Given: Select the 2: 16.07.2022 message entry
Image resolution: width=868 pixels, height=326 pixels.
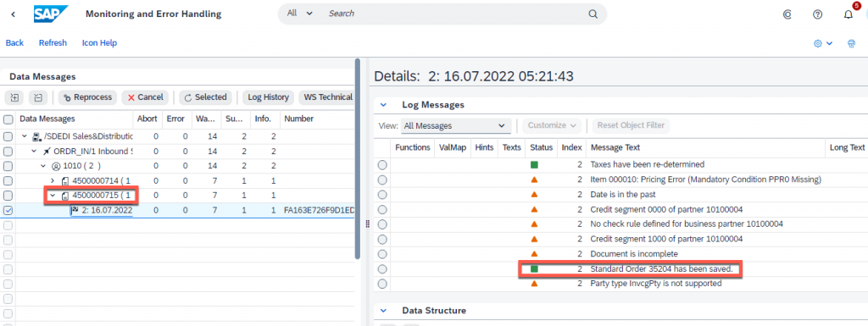Looking at the screenshot, I should pos(102,211).
